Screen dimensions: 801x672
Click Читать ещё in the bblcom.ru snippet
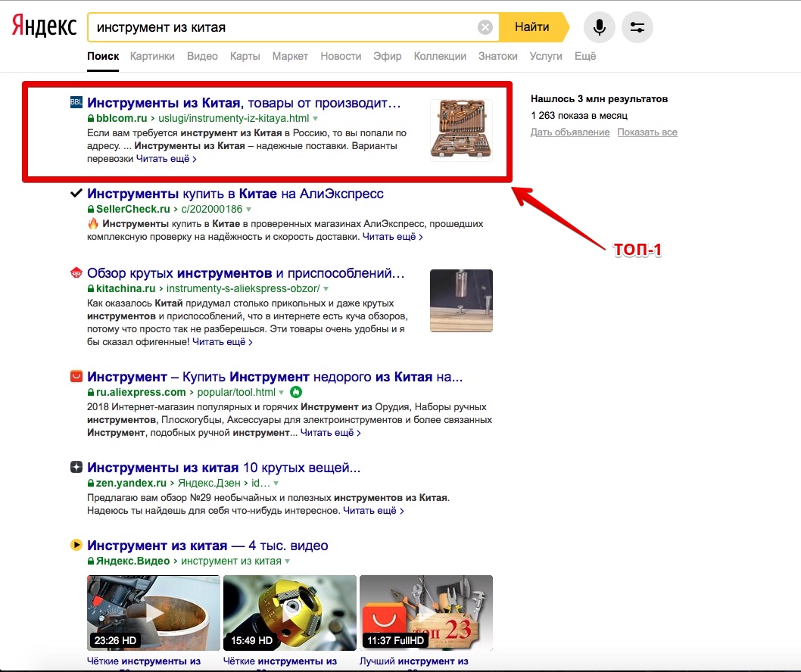tap(166, 159)
